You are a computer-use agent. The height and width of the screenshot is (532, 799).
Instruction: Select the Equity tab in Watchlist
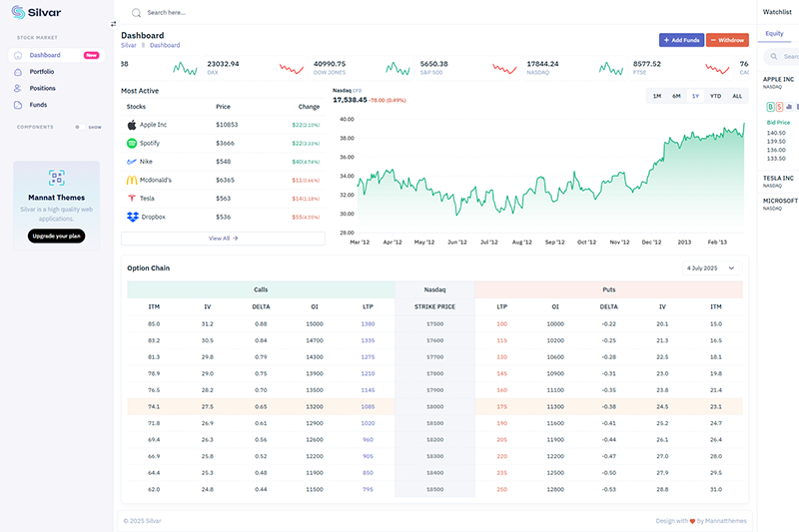click(774, 34)
